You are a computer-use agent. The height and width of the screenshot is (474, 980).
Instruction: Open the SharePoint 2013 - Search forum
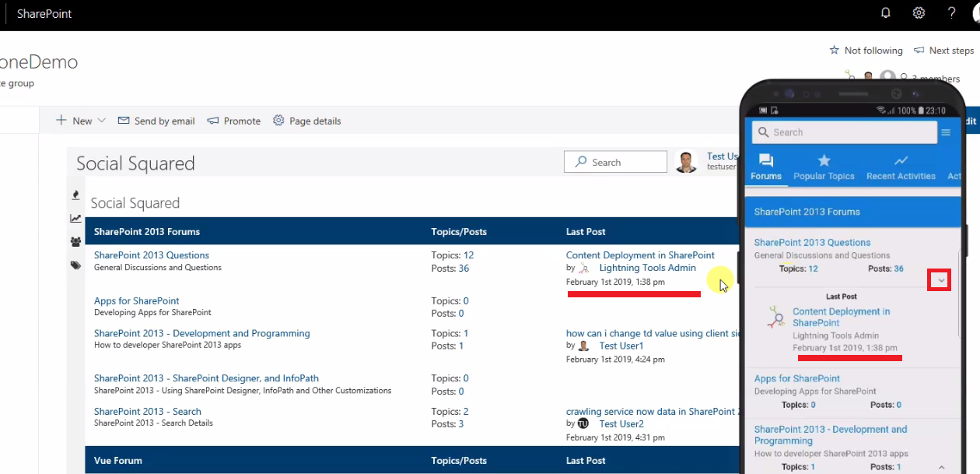point(148,412)
